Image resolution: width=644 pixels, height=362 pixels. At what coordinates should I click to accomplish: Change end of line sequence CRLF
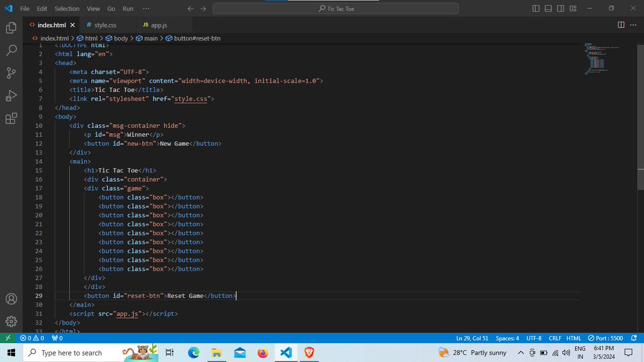(556, 338)
